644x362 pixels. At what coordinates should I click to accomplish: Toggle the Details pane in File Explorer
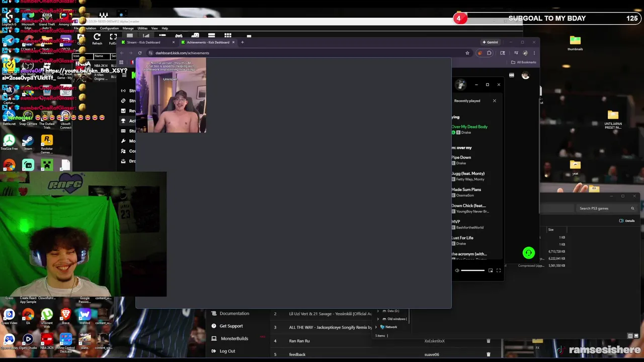point(627,221)
